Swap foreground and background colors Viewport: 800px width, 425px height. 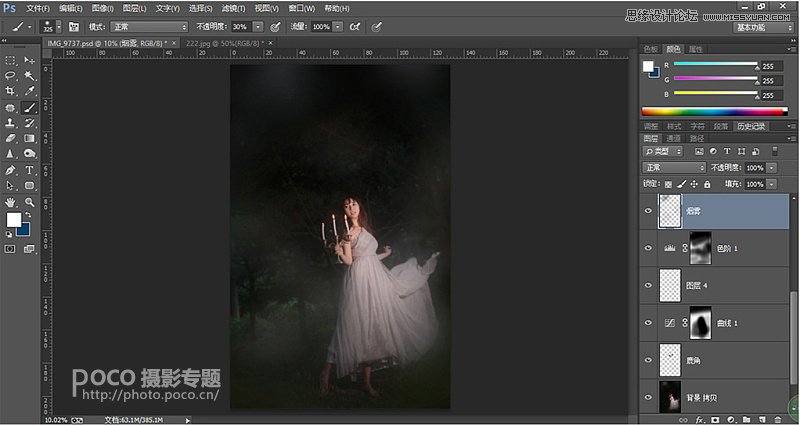28,215
